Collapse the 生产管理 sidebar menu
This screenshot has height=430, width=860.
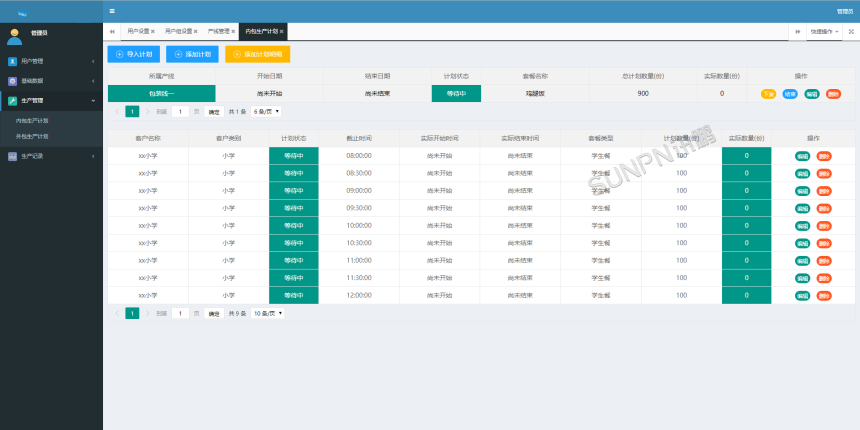(93, 100)
